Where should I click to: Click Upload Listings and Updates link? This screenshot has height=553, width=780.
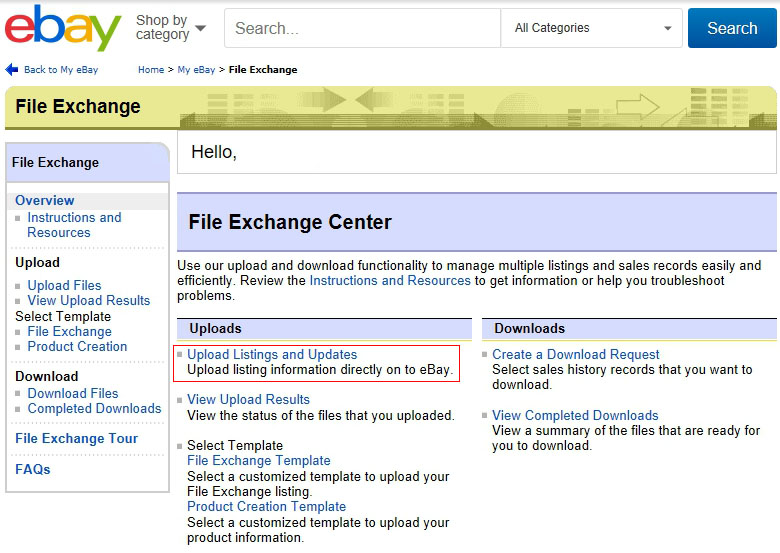[x=272, y=355]
